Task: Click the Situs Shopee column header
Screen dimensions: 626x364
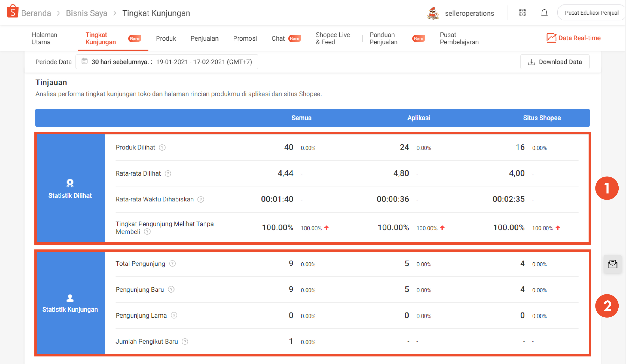Action: (x=542, y=118)
